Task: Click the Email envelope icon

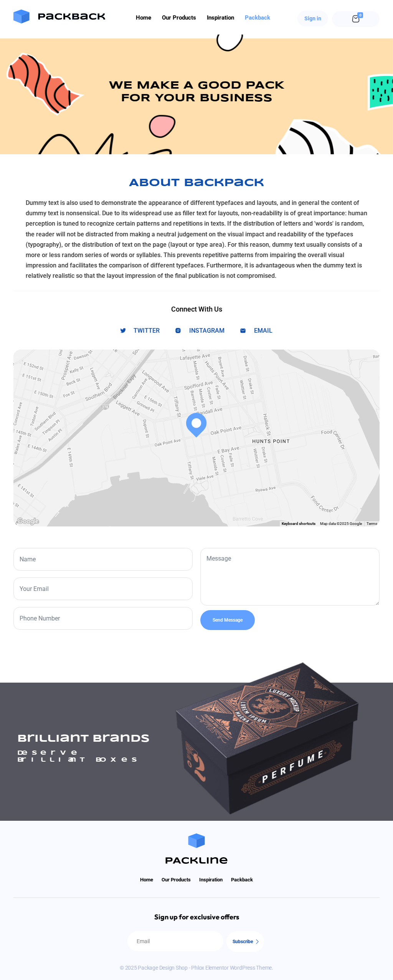Action: [243, 330]
